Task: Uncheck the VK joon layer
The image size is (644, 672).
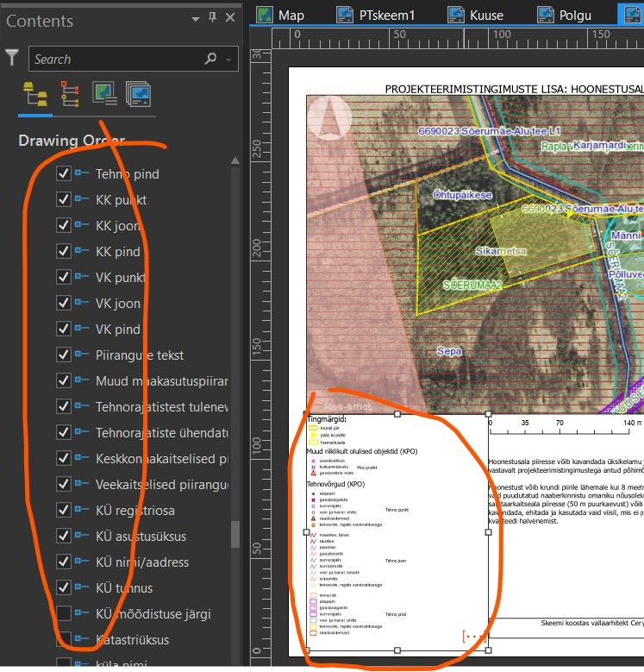Action: 64,303
